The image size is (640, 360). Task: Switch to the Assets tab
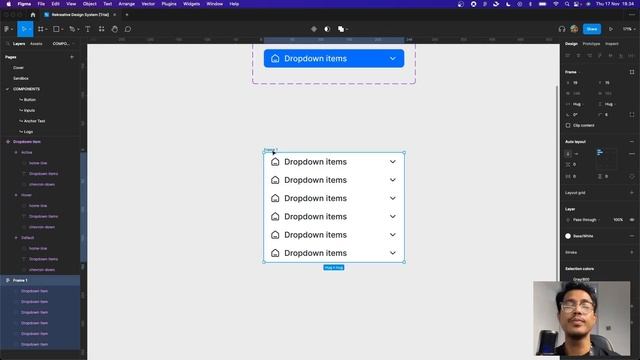[x=36, y=43]
